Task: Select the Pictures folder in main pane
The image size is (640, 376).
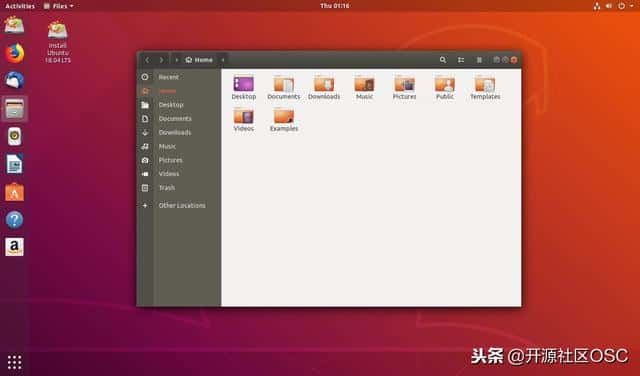Action: [404, 87]
